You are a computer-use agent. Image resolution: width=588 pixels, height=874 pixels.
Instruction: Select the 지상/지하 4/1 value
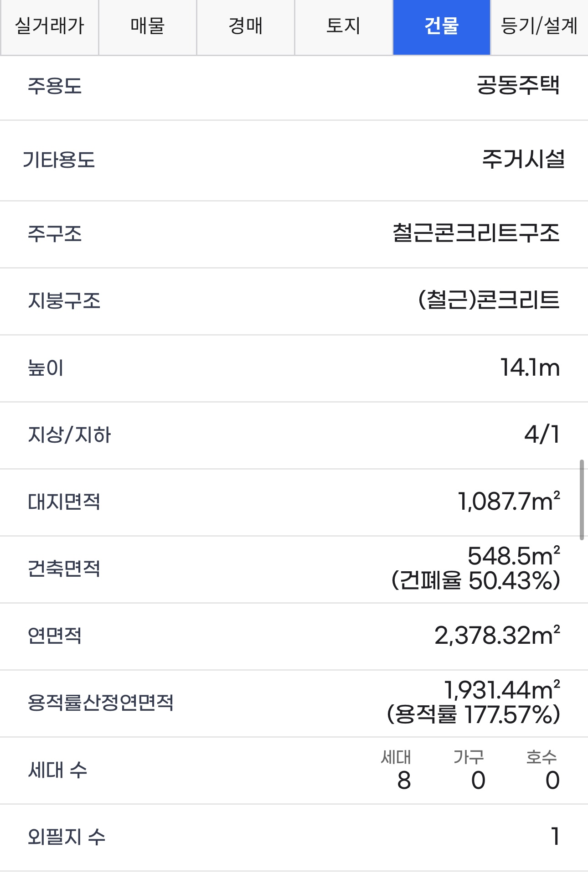(542, 434)
